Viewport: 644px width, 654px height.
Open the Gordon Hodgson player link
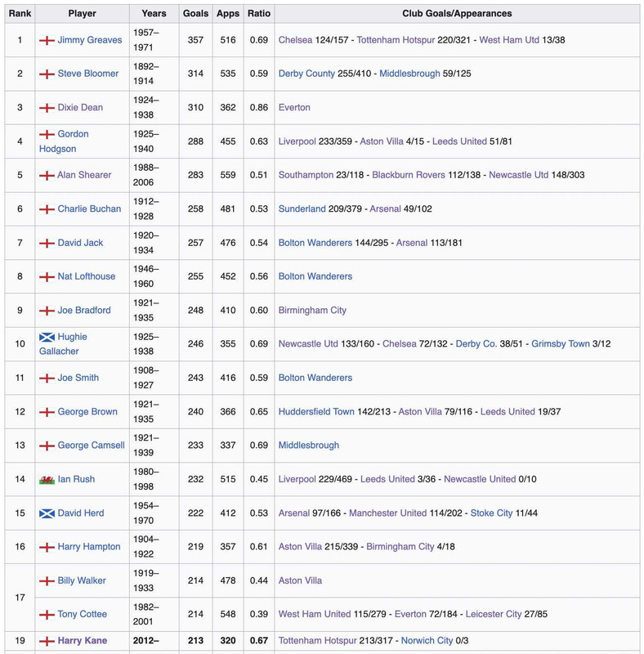[x=64, y=141]
